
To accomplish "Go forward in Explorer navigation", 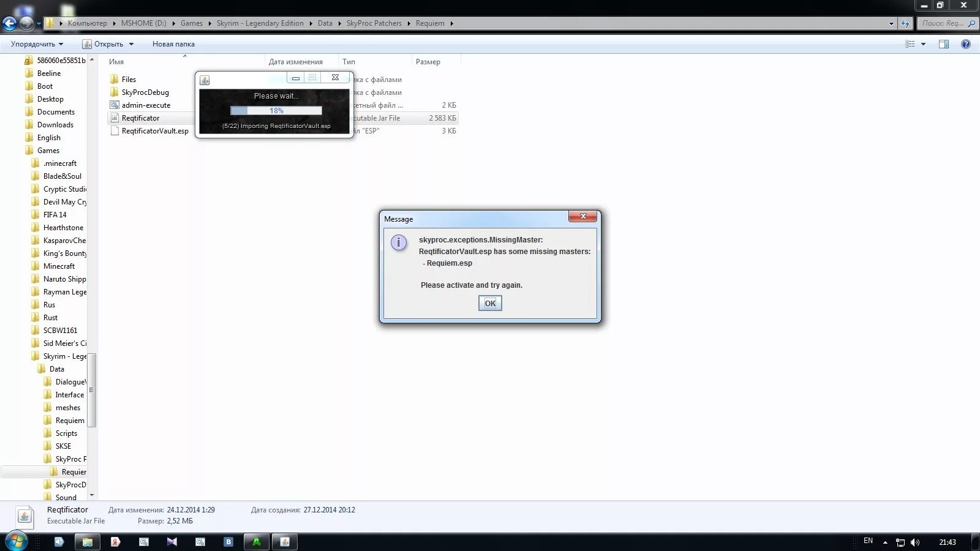I will 26,23.
